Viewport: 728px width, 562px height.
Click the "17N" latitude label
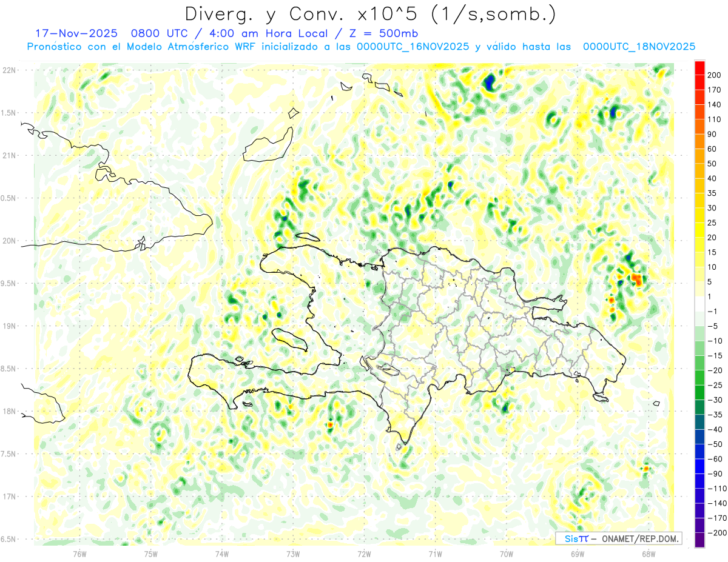9,497
